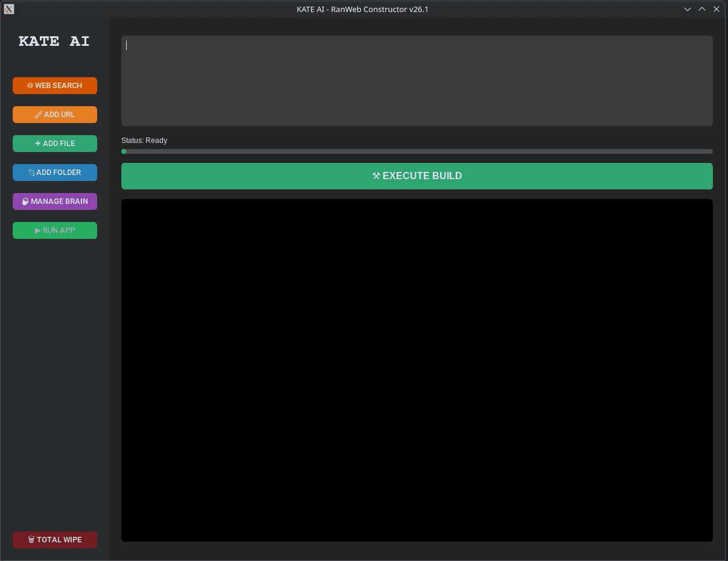Viewport: 728px width, 561px height.
Task: Click the 'Status: Ready' label
Action: click(144, 141)
